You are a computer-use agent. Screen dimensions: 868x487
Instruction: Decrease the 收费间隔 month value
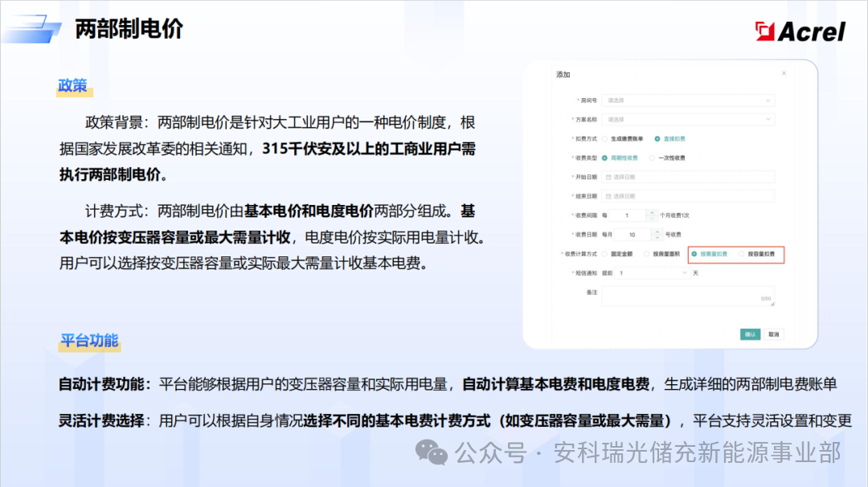coord(652,218)
